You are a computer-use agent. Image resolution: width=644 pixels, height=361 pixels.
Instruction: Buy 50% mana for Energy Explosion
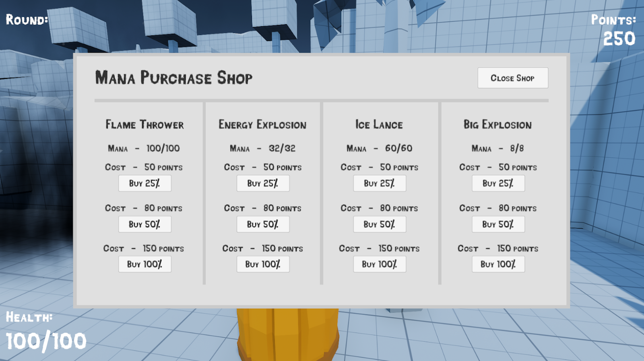[263, 224]
